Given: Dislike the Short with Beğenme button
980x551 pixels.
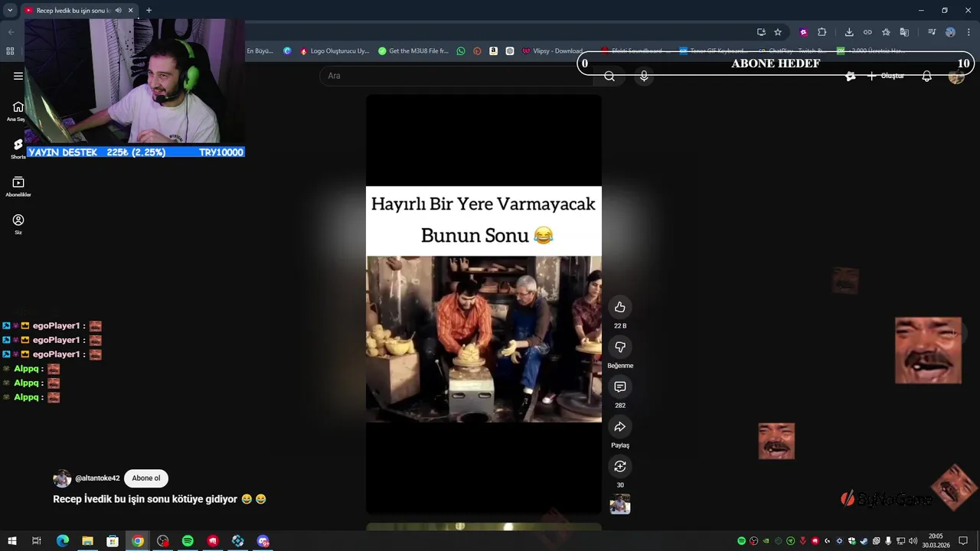Looking at the screenshot, I should click(x=620, y=347).
